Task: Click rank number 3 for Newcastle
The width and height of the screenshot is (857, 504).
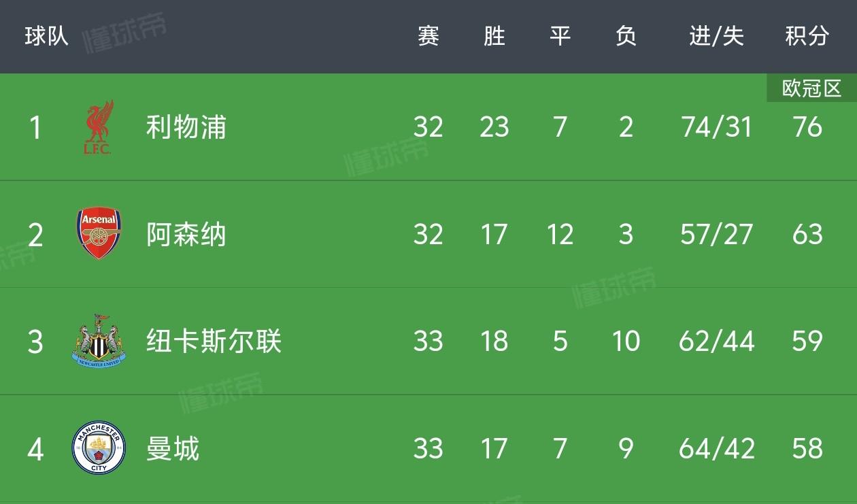Action: pos(35,341)
